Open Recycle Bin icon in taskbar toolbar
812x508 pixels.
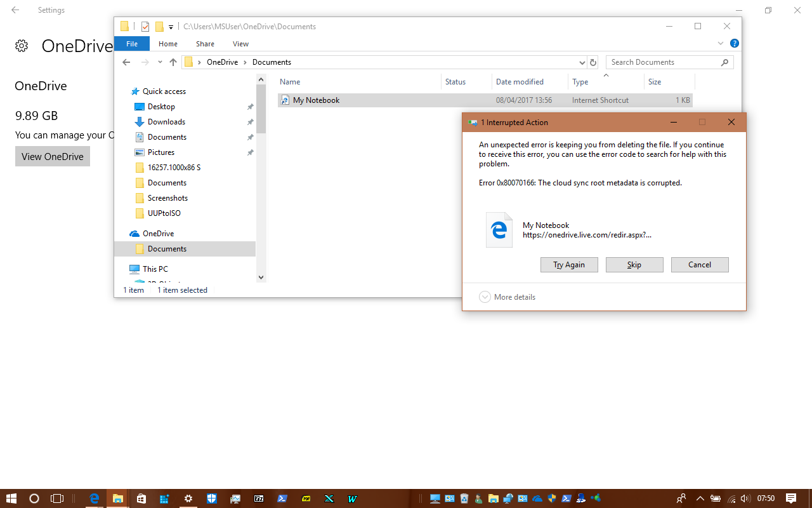pyautogui.click(x=464, y=498)
